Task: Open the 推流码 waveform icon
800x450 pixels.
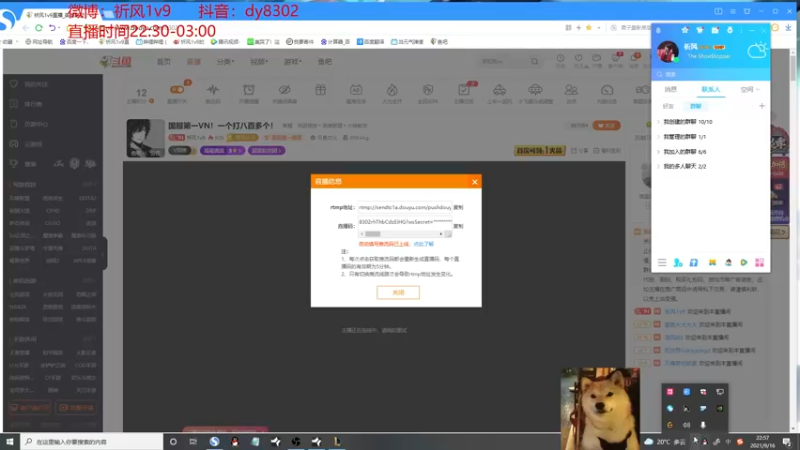Action: pos(213,90)
